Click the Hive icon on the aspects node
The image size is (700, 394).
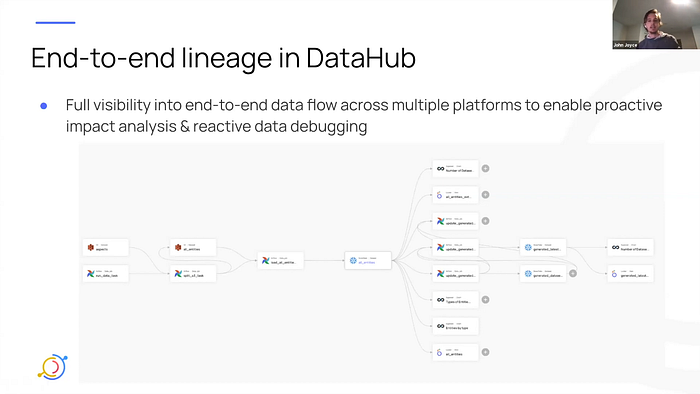tap(91, 247)
